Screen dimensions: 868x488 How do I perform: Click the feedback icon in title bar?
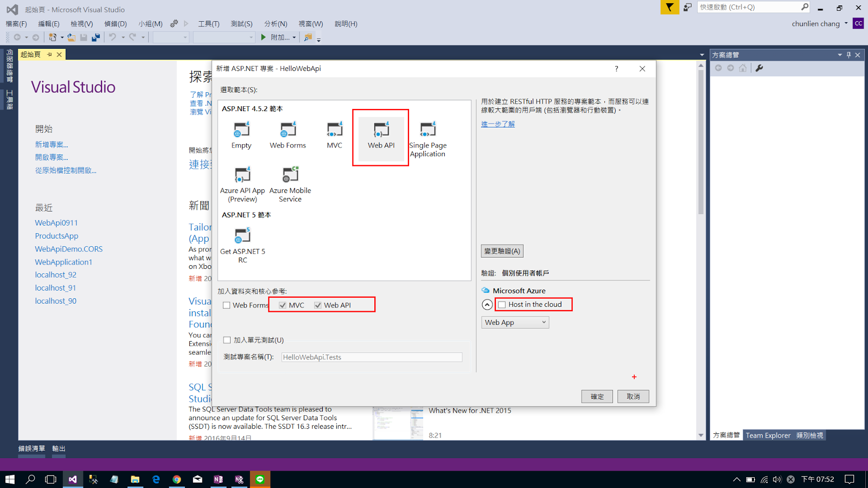[x=687, y=7]
